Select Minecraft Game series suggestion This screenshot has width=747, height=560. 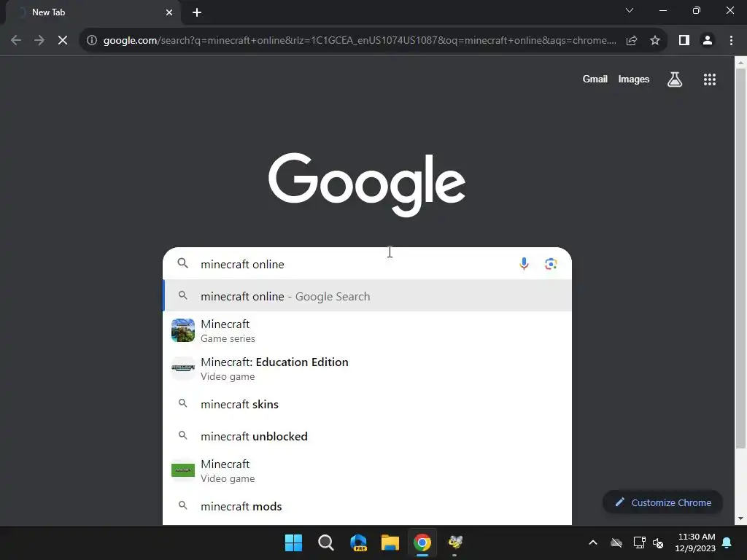point(368,331)
